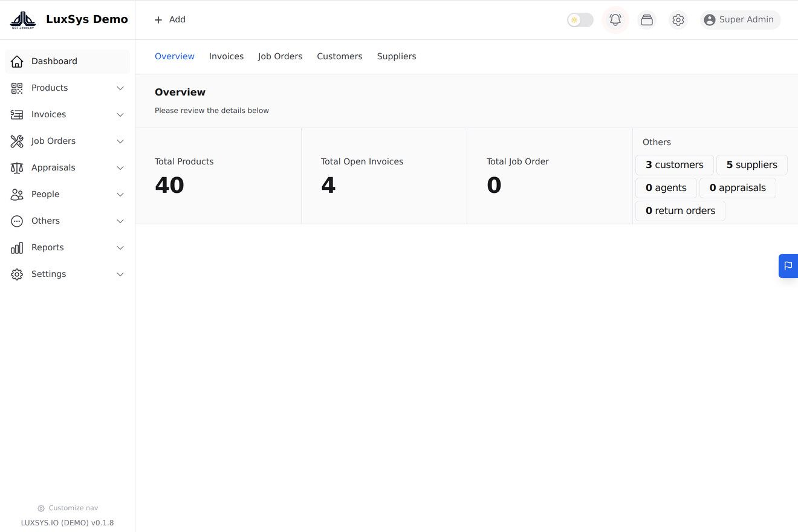Click the Products label in the sidebar
This screenshot has width=798, height=532.
(x=50, y=88)
